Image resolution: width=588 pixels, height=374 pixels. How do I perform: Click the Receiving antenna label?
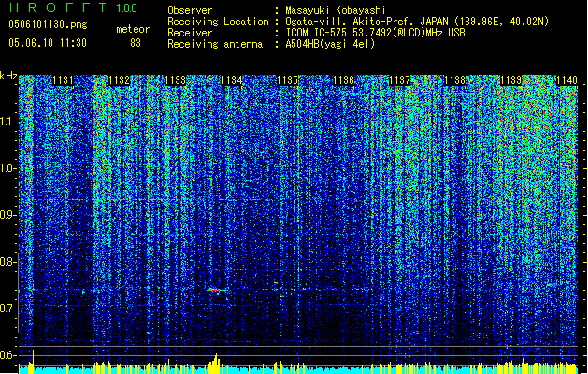[x=215, y=44]
